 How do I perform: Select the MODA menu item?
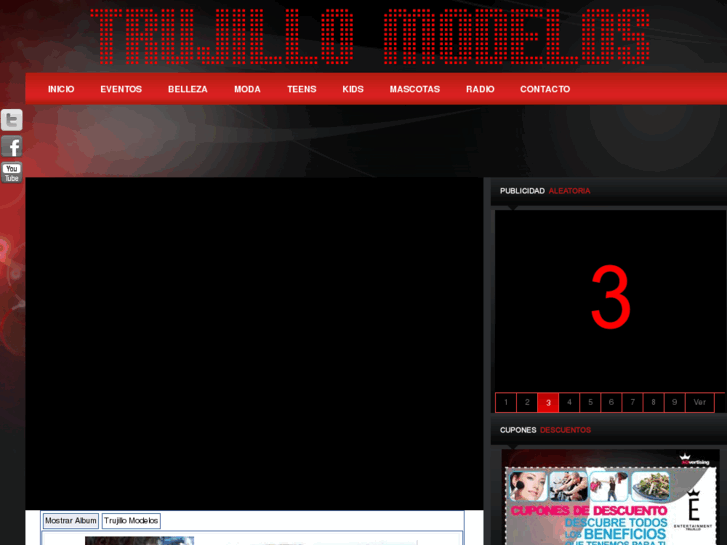[x=247, y=89]
